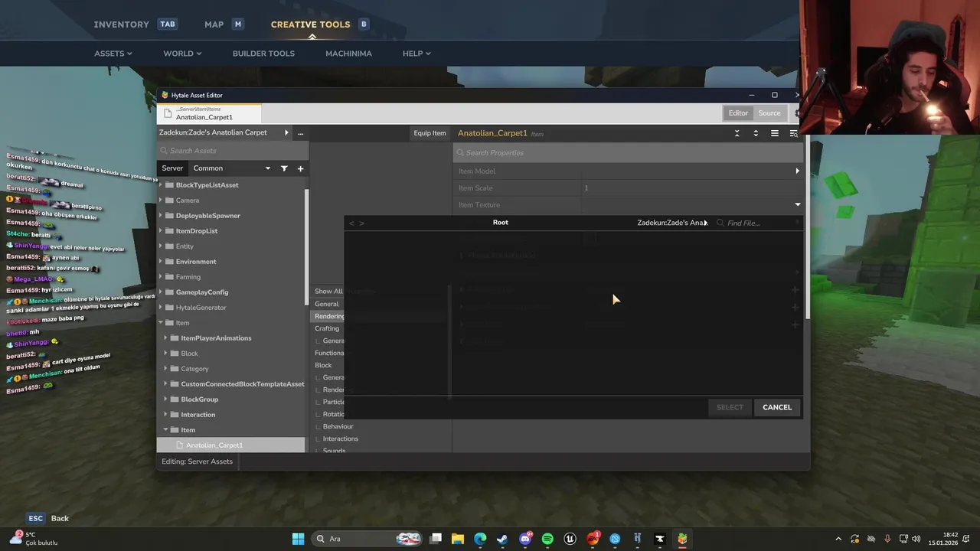Expand the Entity folder
This screenshot has width=980, height=551.
[x=160, y=246]
